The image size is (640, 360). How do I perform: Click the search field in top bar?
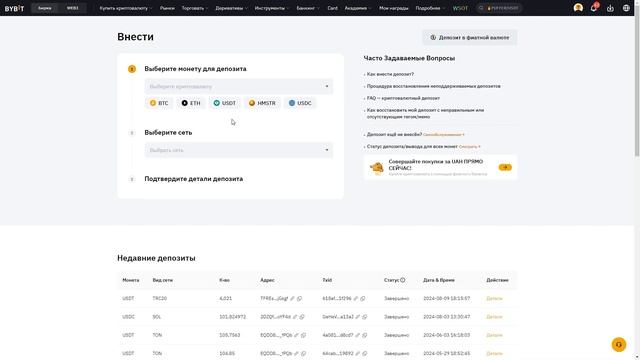(499, 8)
